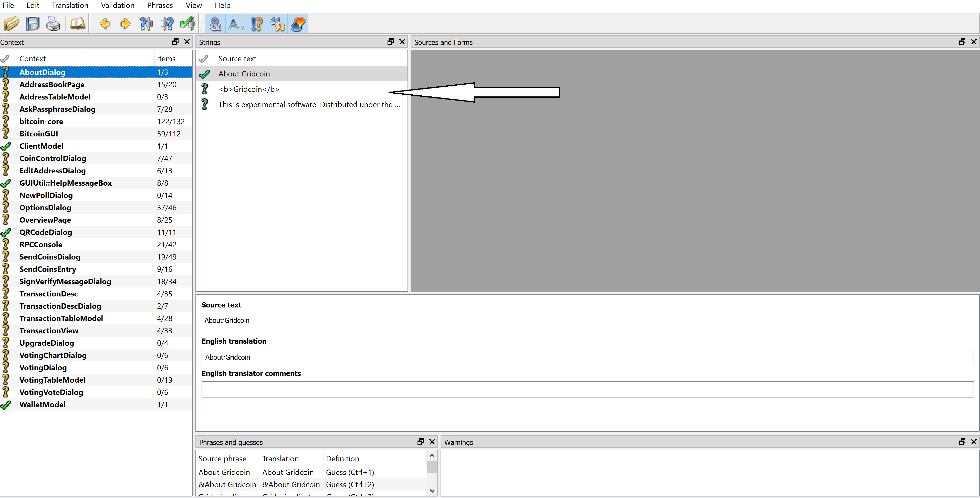
Task: Go to previous item with left arrow
Action: 105,24
